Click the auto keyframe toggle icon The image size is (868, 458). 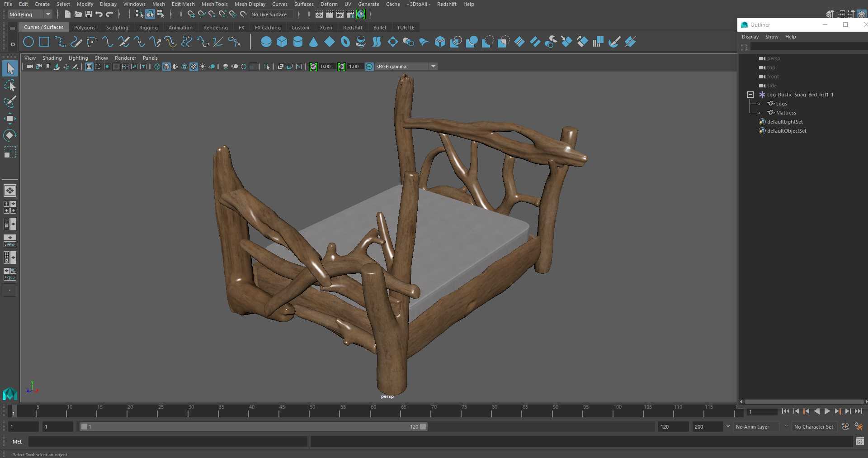845,426
